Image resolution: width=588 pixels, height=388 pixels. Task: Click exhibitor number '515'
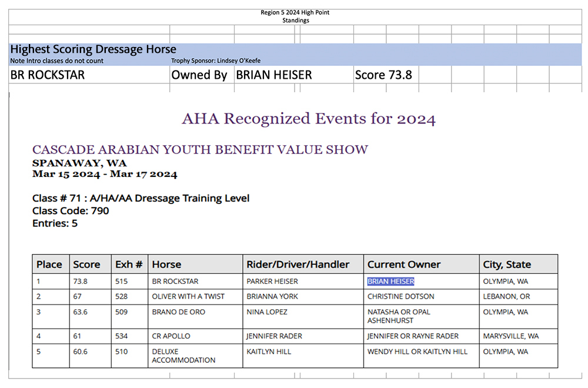pos(122,282)
